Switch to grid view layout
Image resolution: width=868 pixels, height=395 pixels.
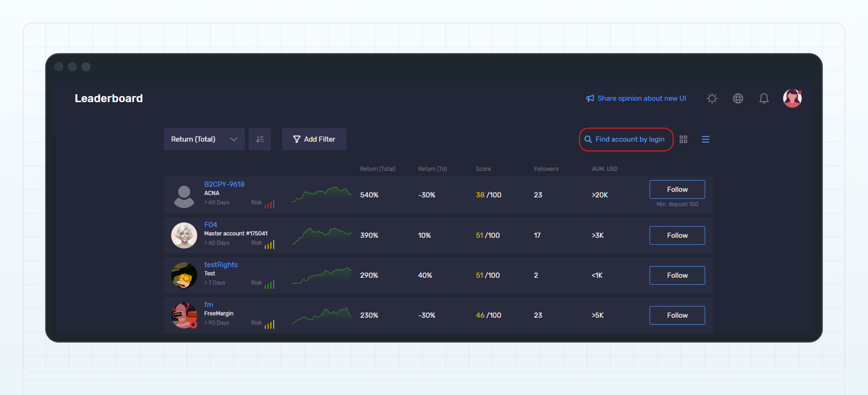[683, 139]
